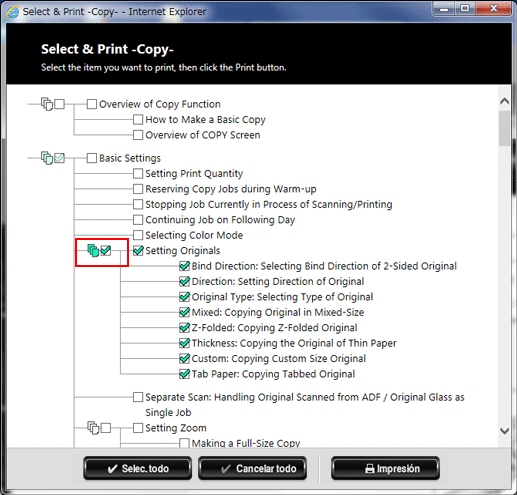Check the Basic Settings checkbox
This screenshot has height=495, width=517.
tap(92, 158)
